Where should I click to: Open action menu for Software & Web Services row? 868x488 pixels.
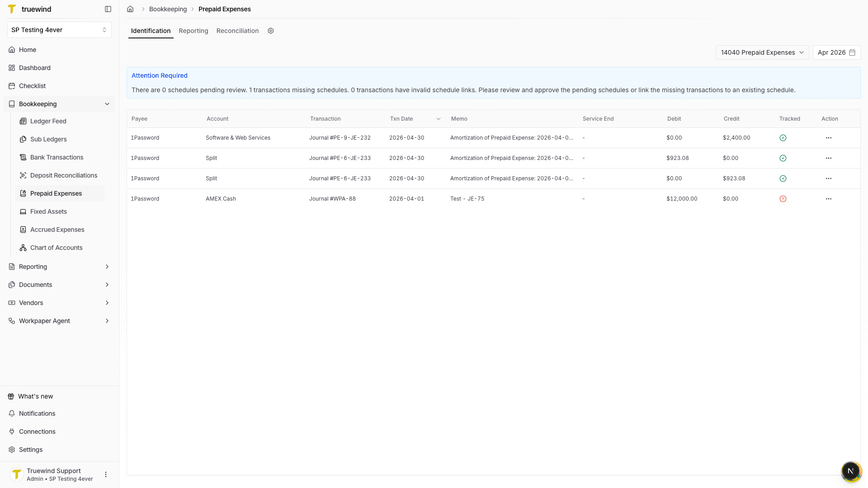pyautogui.click(x=829, y=138)
